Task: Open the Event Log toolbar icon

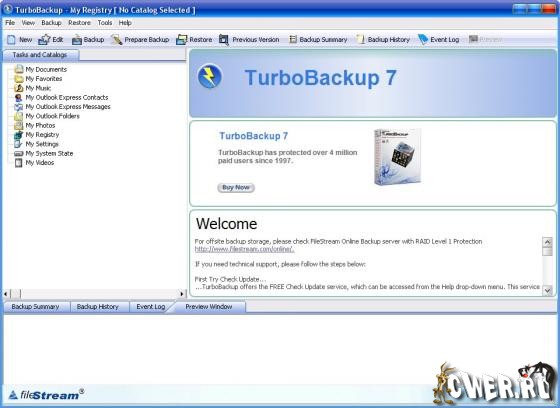Action: coord(423,40)
